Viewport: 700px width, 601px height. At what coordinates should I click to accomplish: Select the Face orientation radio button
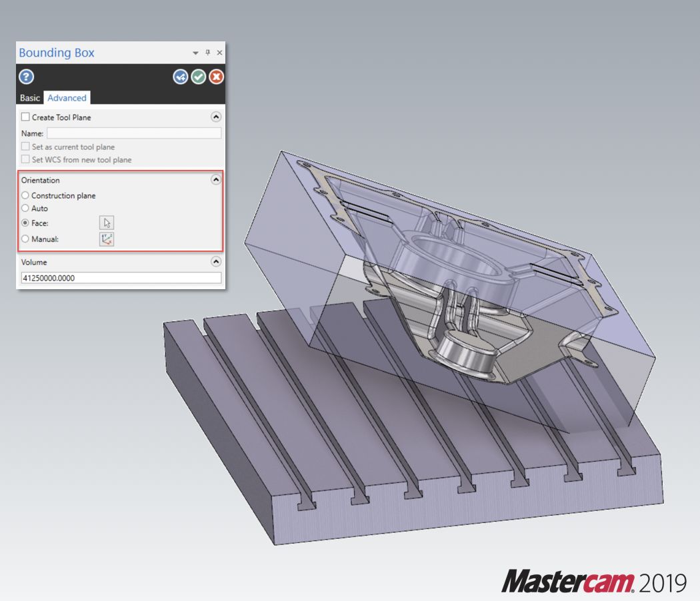[x=25, y=223]
